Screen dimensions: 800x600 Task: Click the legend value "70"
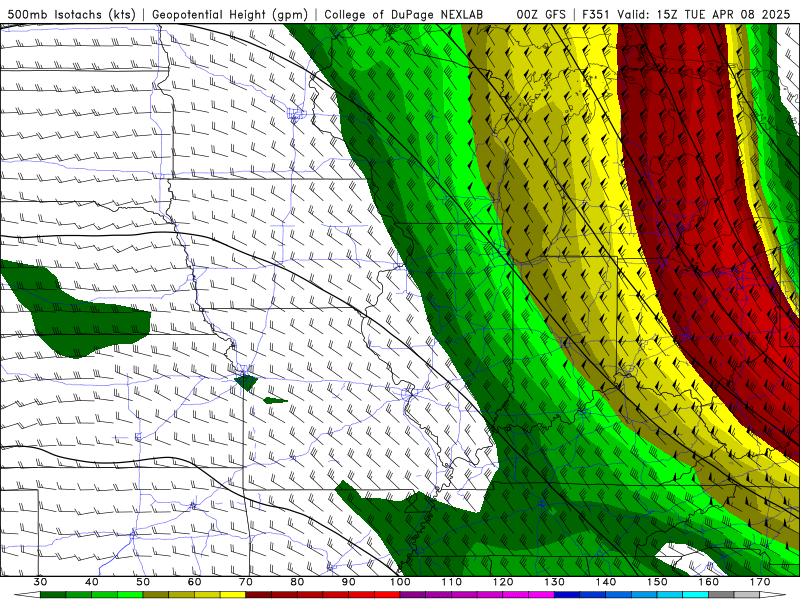click(246, 582)
